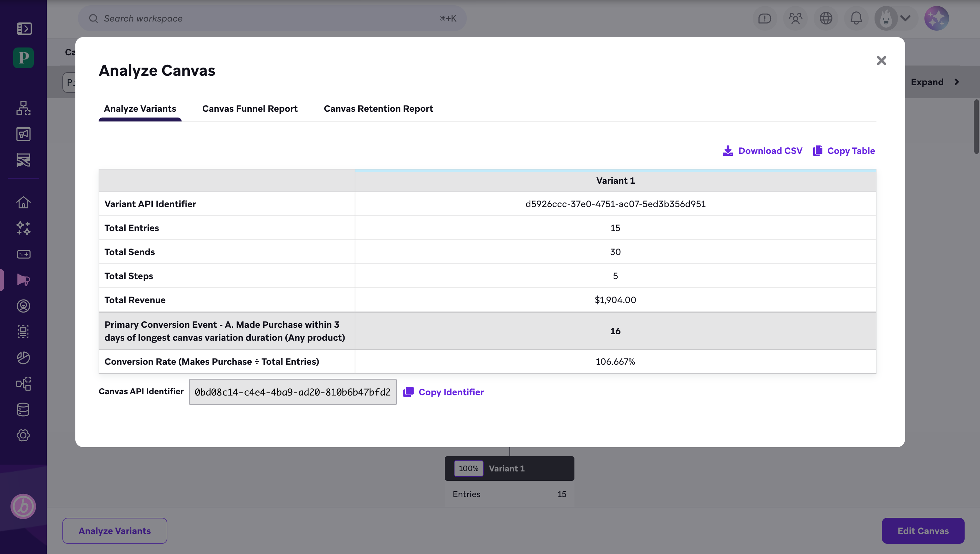This screenshot has width=980, height=554.
Task: Expand the user profile dropdown chevron
Action: tap(906, 18)
